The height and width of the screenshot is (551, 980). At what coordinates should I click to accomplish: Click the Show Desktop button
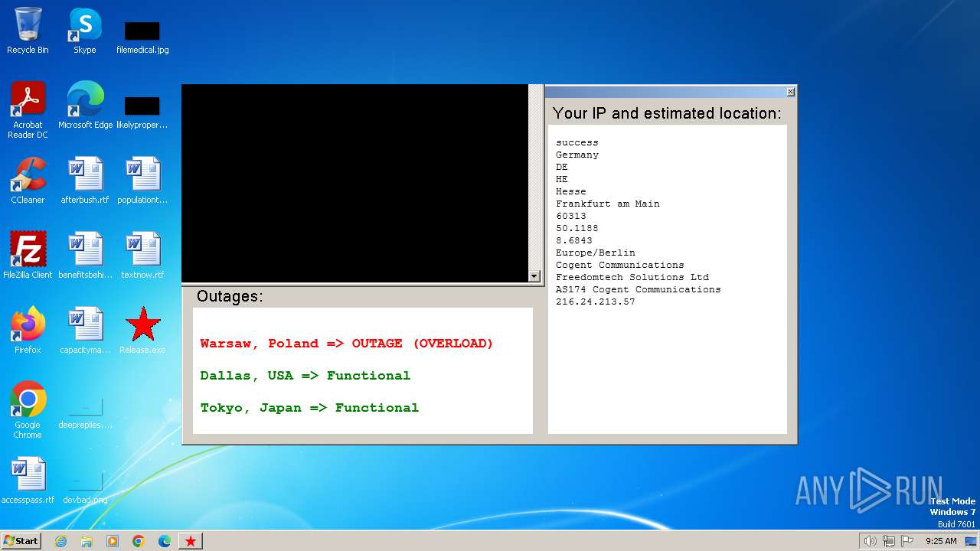tap(971, 541)
